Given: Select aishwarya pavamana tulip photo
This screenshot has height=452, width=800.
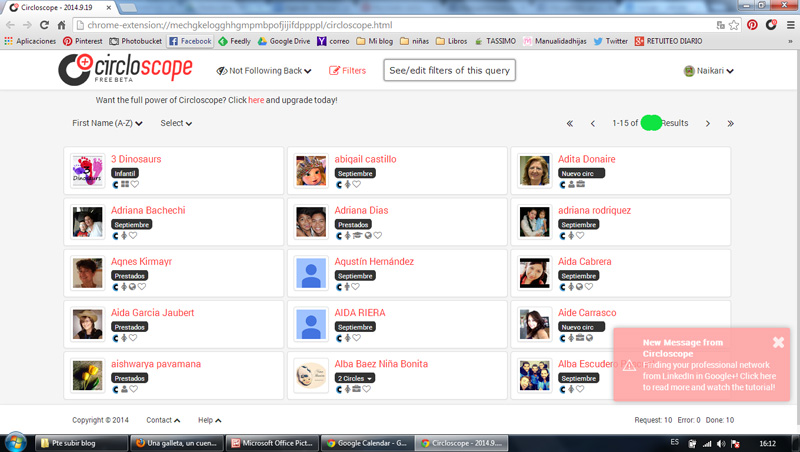Looking at the screenshot, I should point(87,375).
